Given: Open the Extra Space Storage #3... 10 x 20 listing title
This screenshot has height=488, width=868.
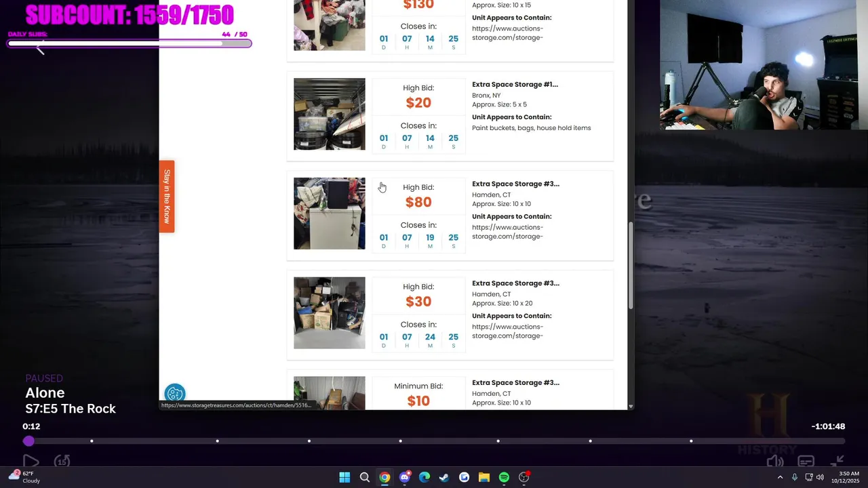Looking at the screenshot, I should (515, 283).
